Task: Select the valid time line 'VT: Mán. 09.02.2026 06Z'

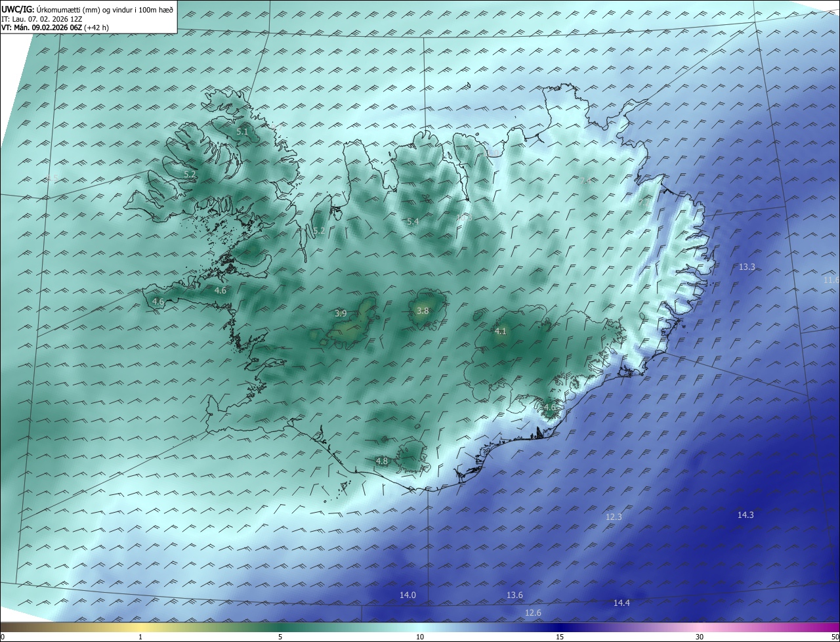Action: [x=42, y=28]
